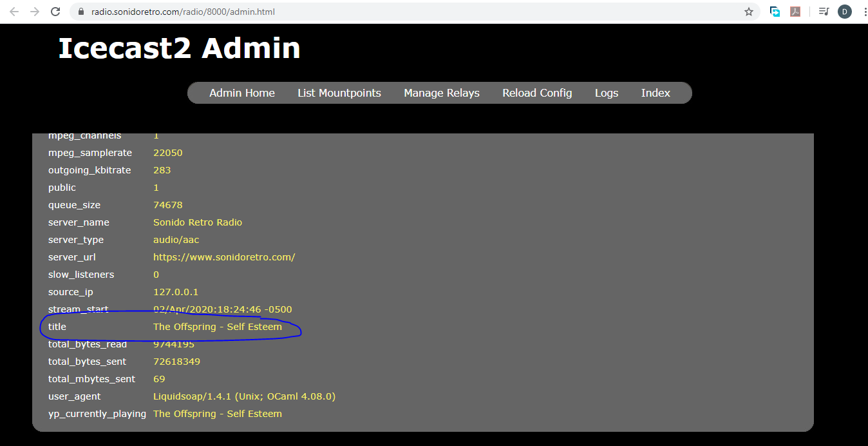Click Reload Config in the nav bar

coord(537,93)
